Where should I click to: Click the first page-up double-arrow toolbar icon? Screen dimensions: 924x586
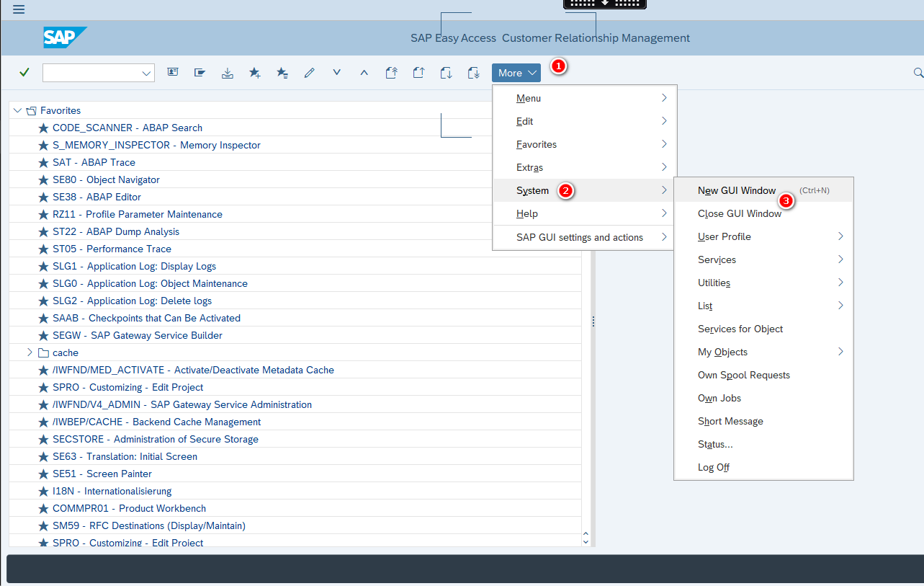coord(391,72)
